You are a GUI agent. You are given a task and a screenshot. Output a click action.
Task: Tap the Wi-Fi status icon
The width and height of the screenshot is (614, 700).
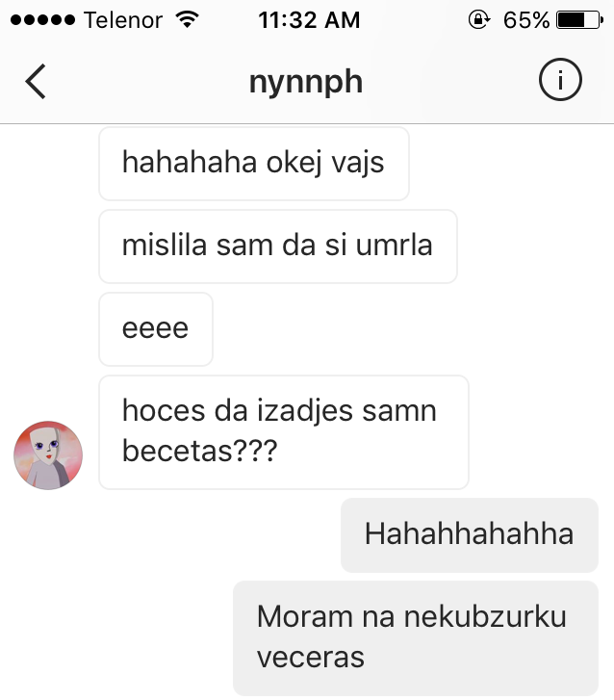188,19
